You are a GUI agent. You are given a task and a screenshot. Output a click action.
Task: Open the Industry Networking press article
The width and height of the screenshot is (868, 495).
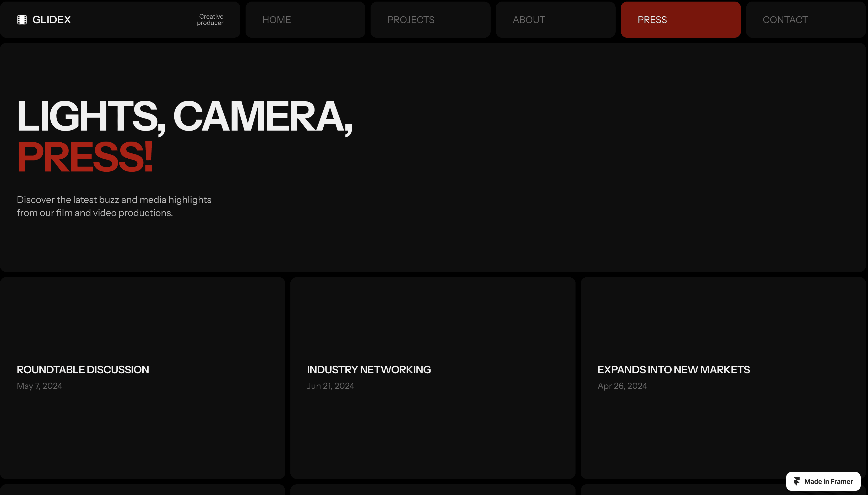coord(368,370)
